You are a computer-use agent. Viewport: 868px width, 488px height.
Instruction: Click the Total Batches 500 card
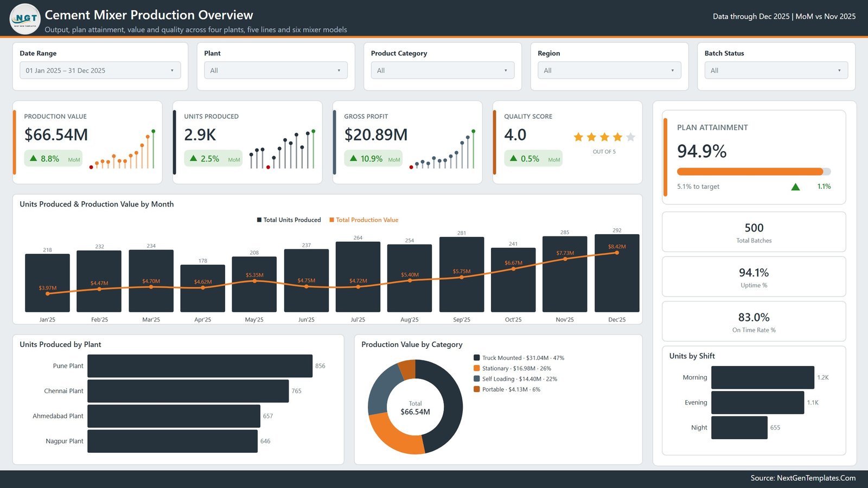(754, 232)
